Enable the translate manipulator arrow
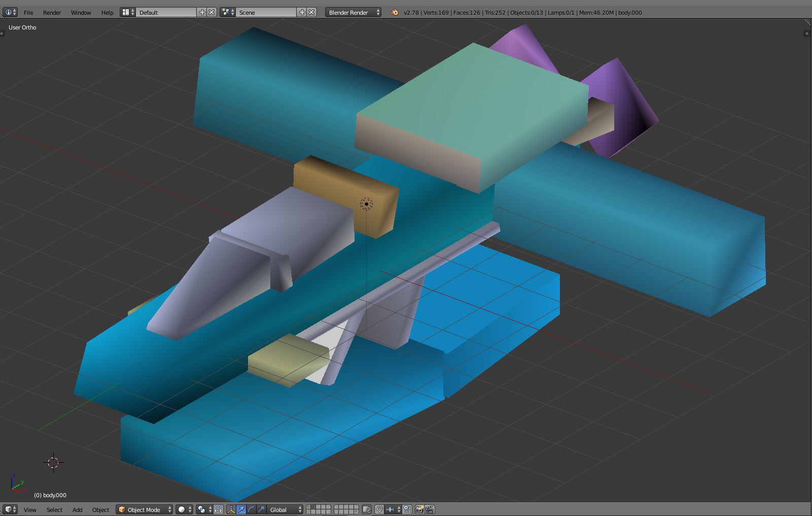The height and width of the screenshot is (516, 812). (241, 509)
